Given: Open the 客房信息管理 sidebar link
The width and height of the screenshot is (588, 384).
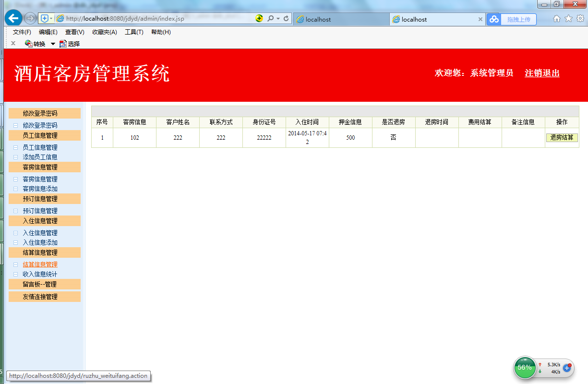Looking at the screenshot, I should pos(40,179).
